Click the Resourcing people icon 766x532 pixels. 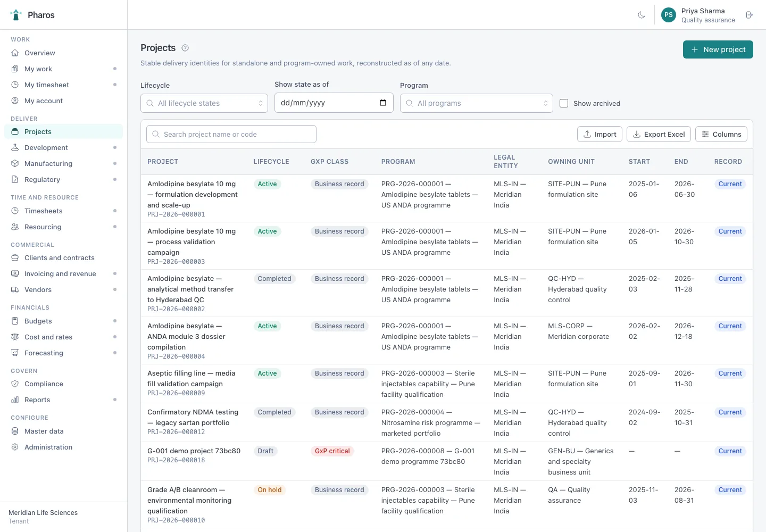15,227
